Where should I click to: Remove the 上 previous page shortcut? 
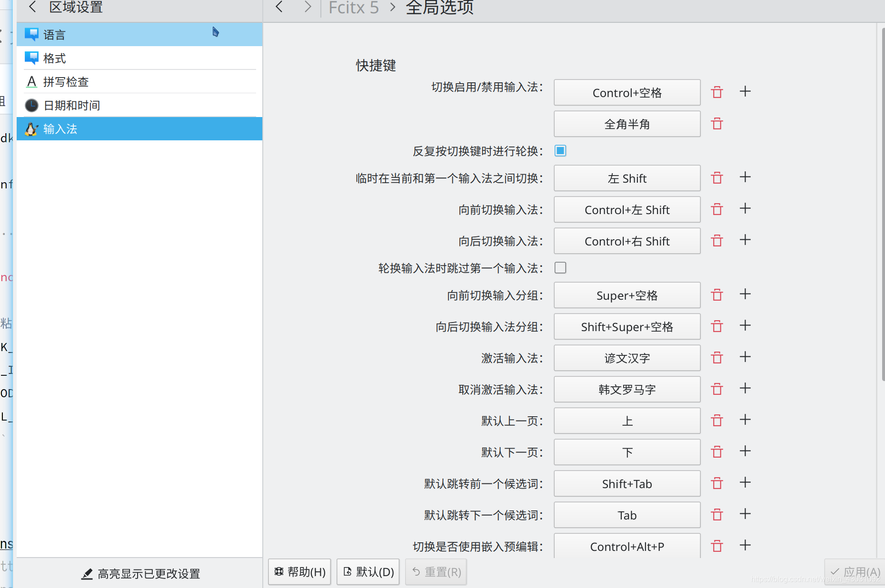click(x=717, y=421)
